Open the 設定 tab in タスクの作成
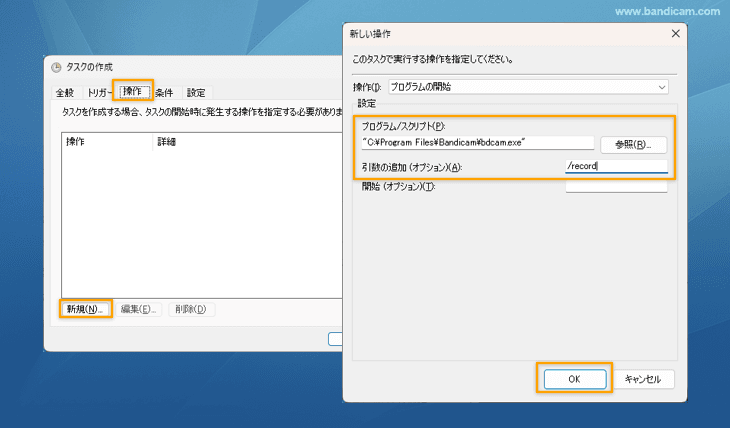The height and width of the screenshot is (428, 730). (x=196, y=93)
